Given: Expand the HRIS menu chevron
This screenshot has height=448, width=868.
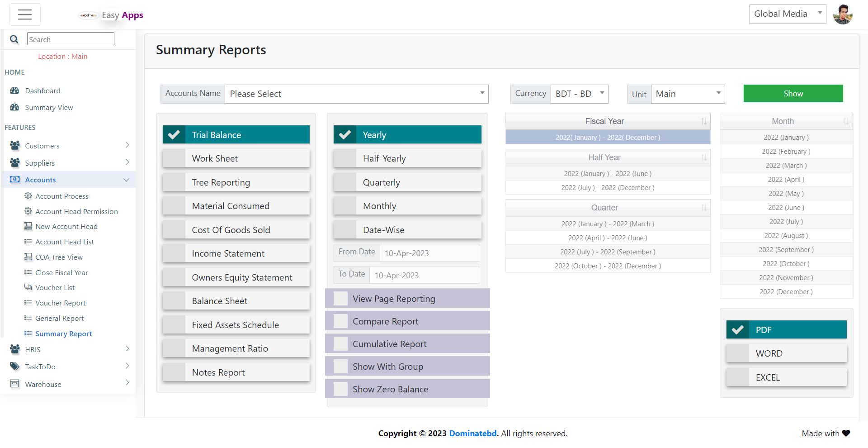Looking at the screenshot, I should coord(127,348).
